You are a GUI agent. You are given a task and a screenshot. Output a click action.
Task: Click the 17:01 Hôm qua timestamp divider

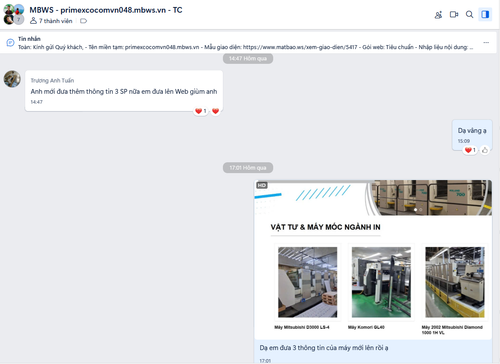point(248,168)
